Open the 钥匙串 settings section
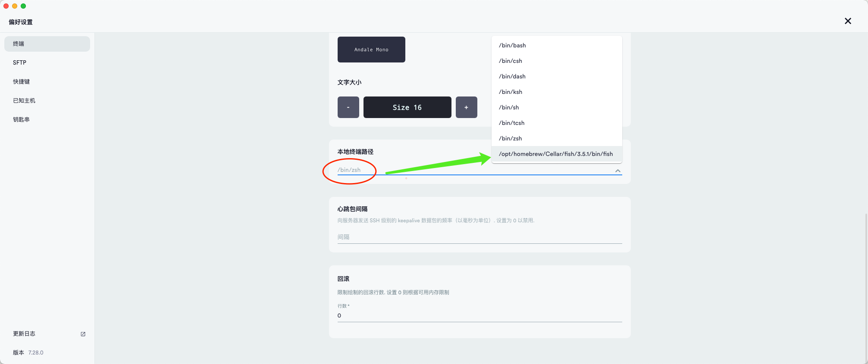The image size is (868, 364). coord(47,119)
